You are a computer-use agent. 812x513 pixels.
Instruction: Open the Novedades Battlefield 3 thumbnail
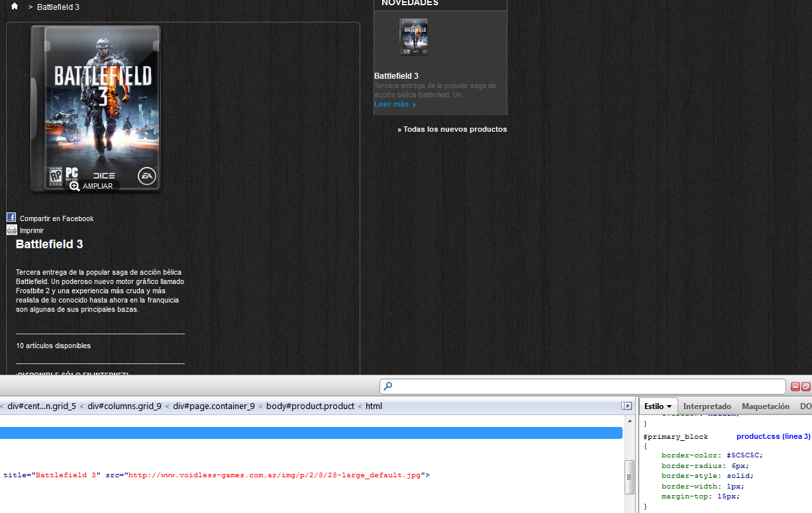[x=413, y=37]
